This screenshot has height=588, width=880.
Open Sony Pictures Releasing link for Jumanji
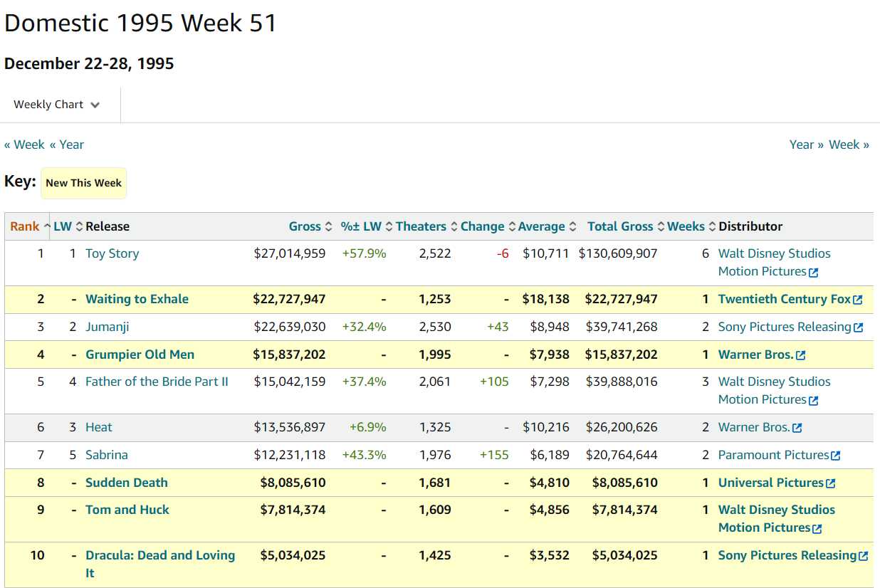coord(785,327)
